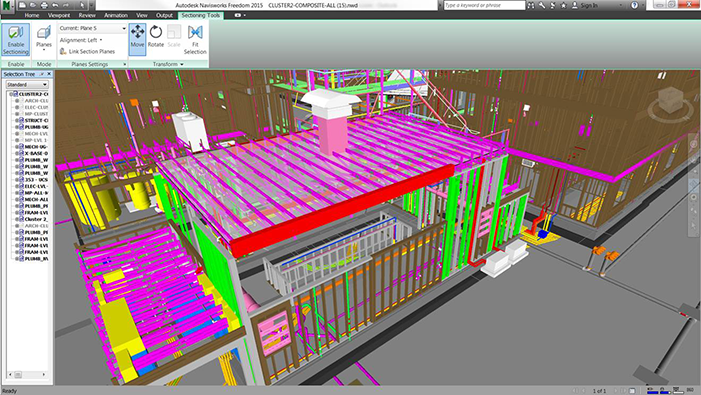The height and width of the screenshot is (395, 701).
Task: Click the Sign In button
Action: [x=585, y=5]
